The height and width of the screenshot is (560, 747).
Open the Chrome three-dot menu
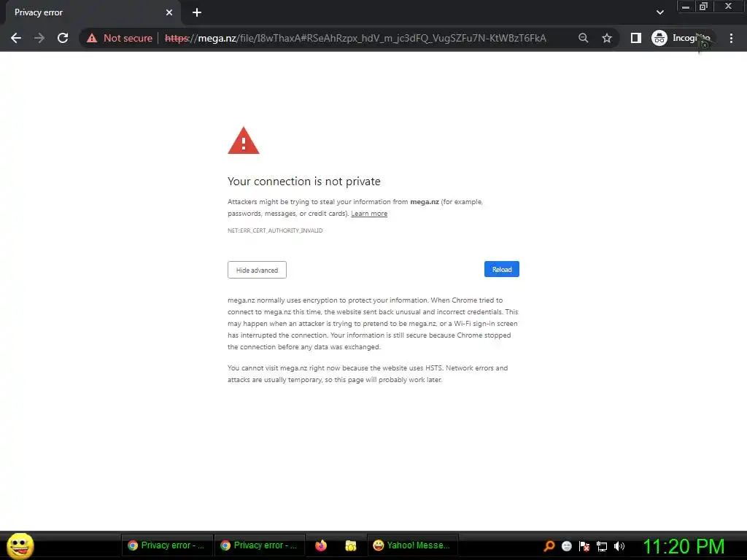[x=731, y=38]
